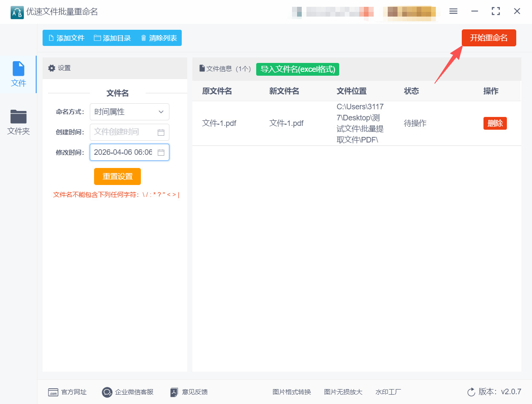Viewport: 532px width, 404px height.
Task: Click the 修改时间 date field
Action: 123,152
